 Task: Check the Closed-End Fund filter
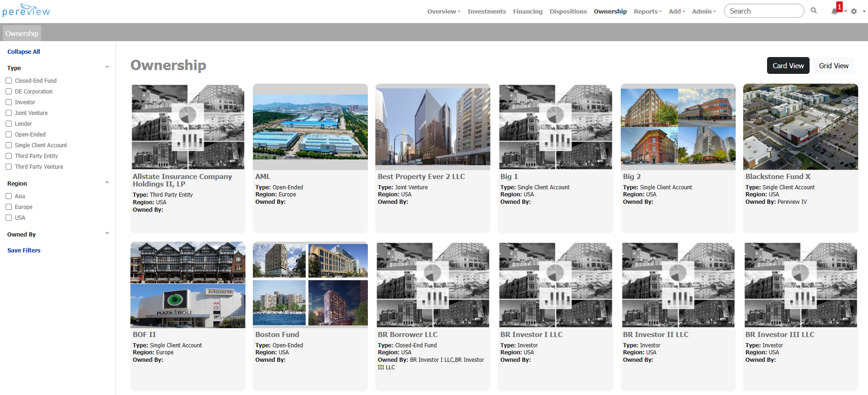pos(9,81)
